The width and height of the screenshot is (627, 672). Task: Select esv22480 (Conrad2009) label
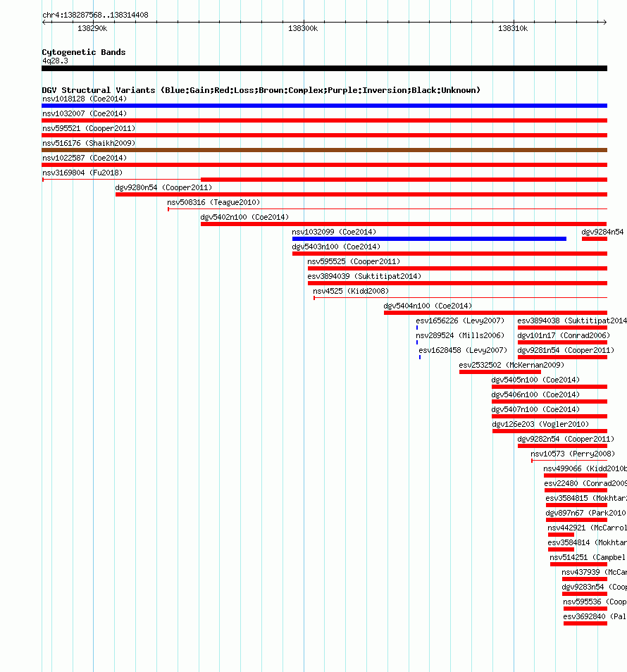tap(585, 483)
